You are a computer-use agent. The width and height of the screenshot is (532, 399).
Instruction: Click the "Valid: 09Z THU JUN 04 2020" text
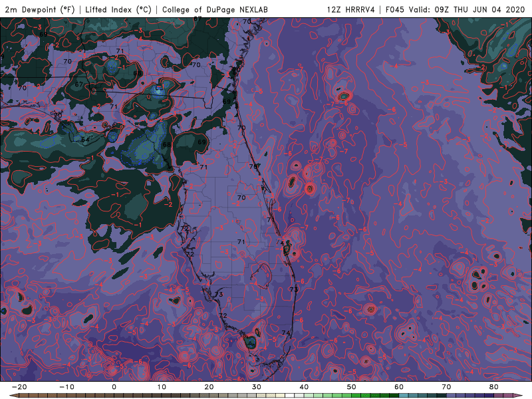pyautogui.click(x=467, y=9)
